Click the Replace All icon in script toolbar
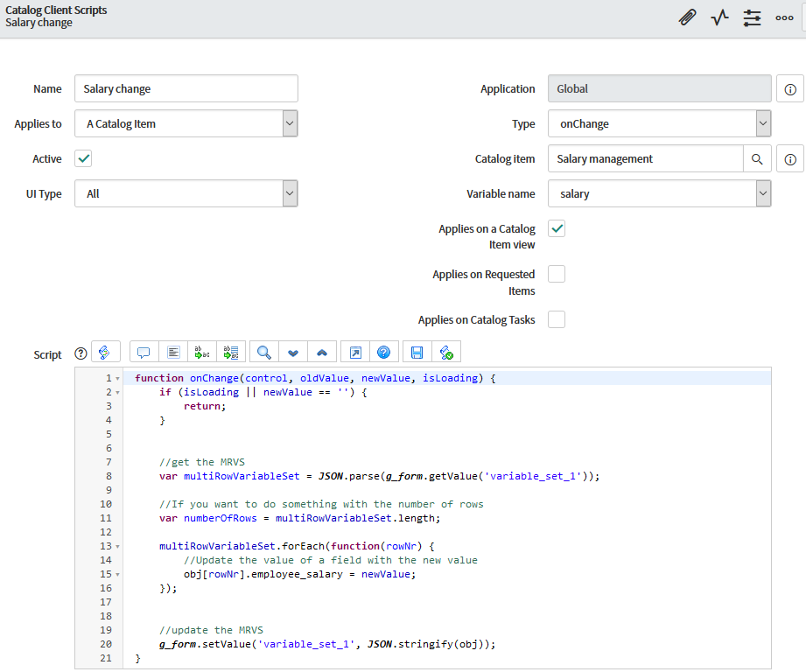Viewport: 806px width, 672px height. [231, 352]
